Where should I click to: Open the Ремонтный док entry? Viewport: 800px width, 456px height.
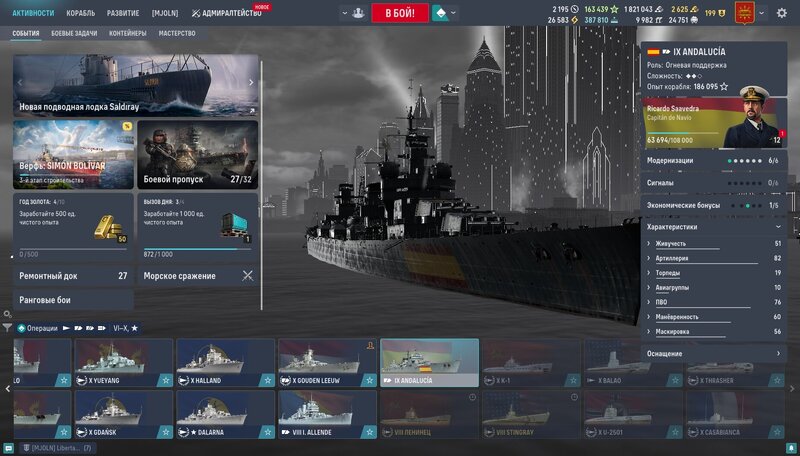click(73, 275)
